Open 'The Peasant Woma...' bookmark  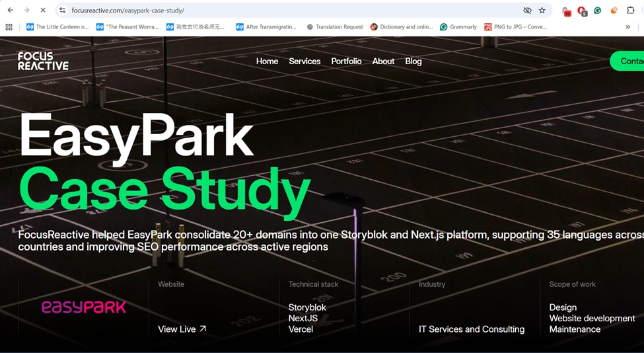[127, 26]
